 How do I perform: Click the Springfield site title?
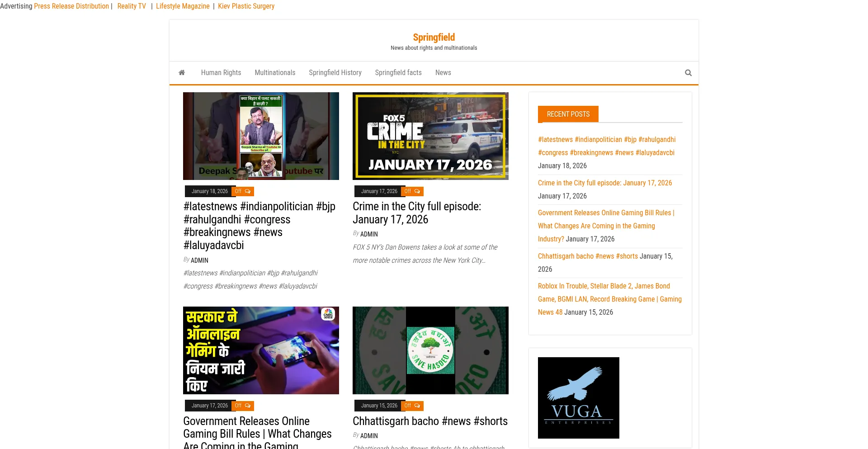pos(434,38)
